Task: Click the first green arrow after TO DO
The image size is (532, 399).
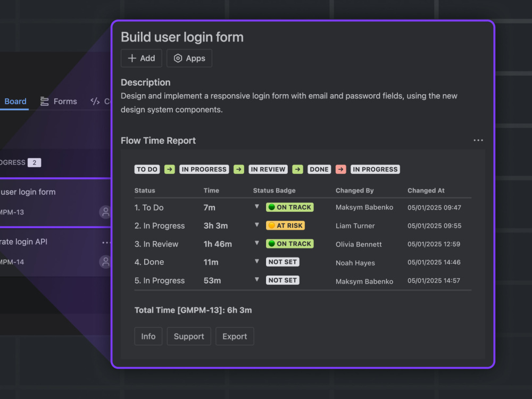Action: click(170, 169)
